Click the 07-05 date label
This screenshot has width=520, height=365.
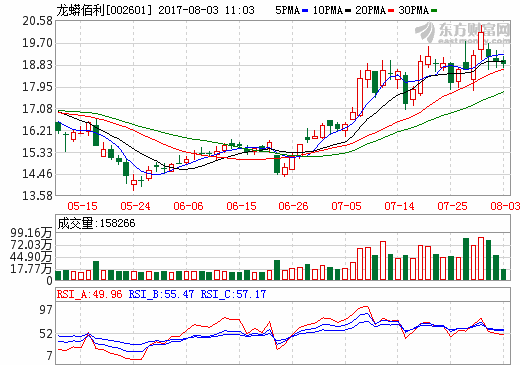346,206
